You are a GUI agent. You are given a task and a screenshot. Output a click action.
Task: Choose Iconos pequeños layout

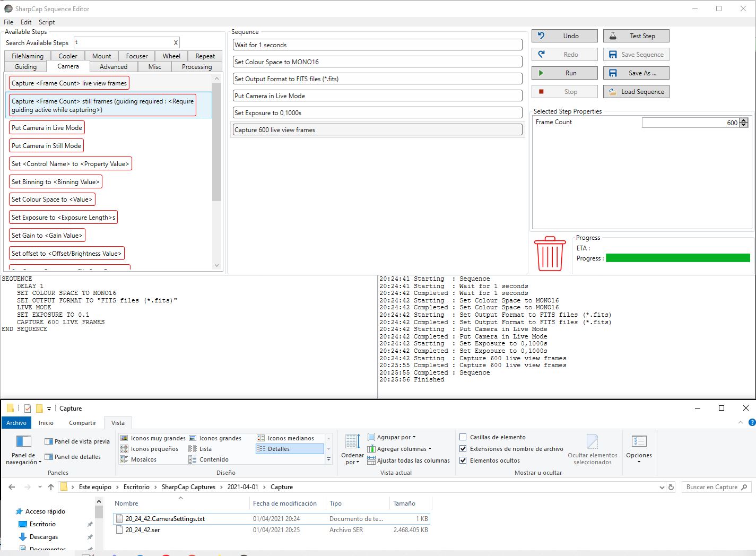click(x=150, y=449)
